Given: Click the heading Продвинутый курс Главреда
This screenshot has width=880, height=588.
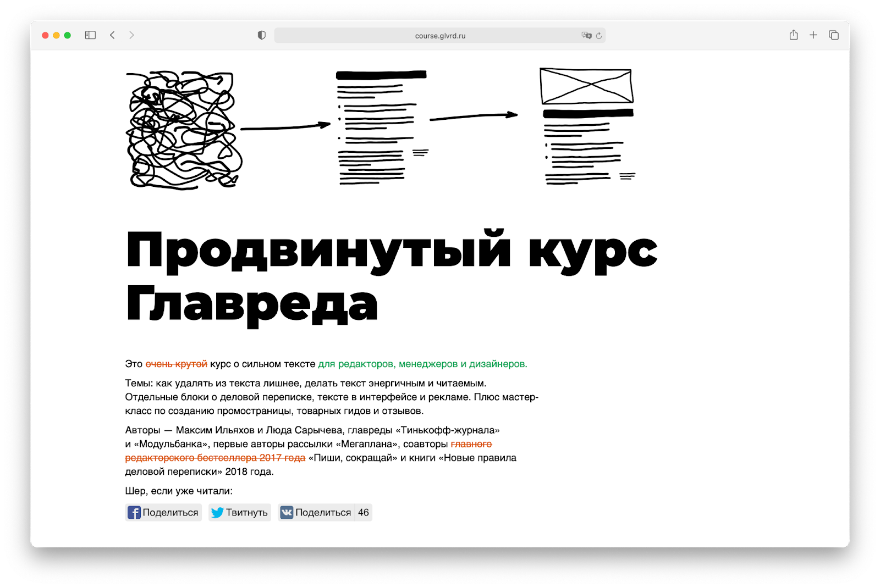Looking at the screenshot, I should click(x=391, y=276).
